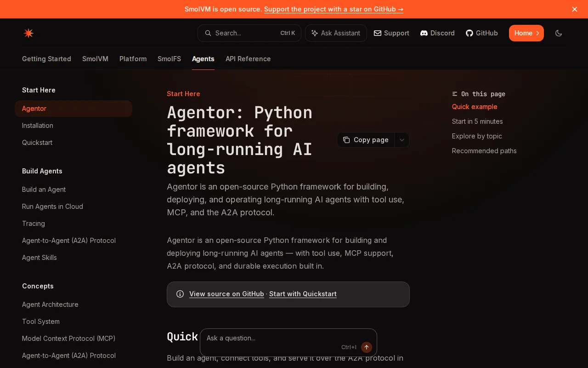Switch to the API Reference tab
Screen dimensions: 588x368
tap(248, 59)
